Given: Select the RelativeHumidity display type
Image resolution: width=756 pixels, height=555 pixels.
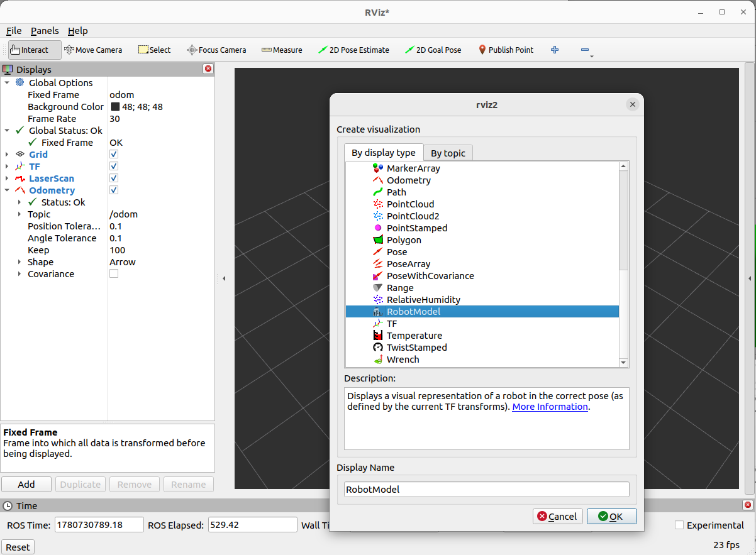Looking at the screenshot, I should pyautogui.click(x=423, y=300).
